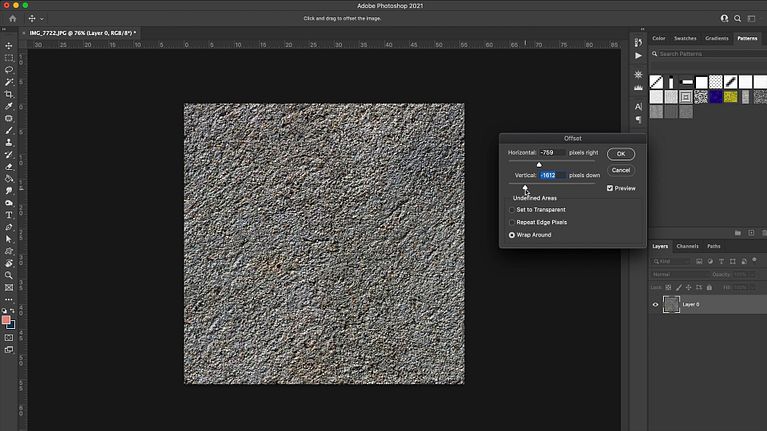Image resolution: width=767 pixels, height=431 pixels.
Task: Hide Layer 0 using its eye icon
Action: point(656,304)
